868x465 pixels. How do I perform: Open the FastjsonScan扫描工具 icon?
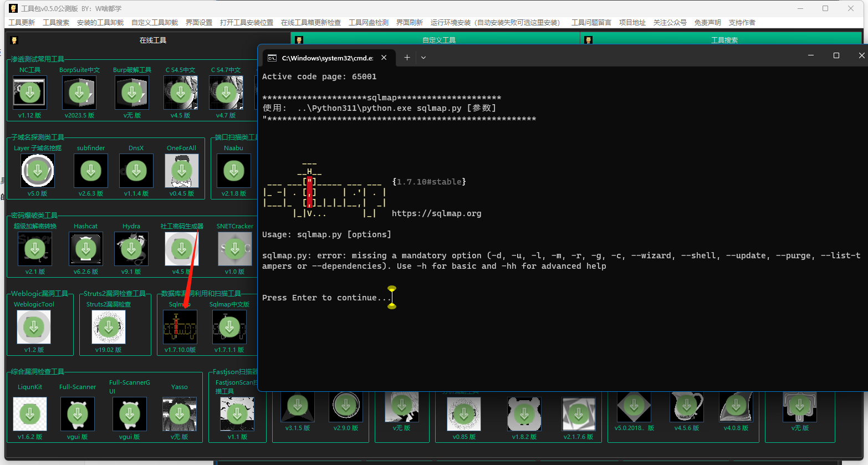(x=237, y=414)
